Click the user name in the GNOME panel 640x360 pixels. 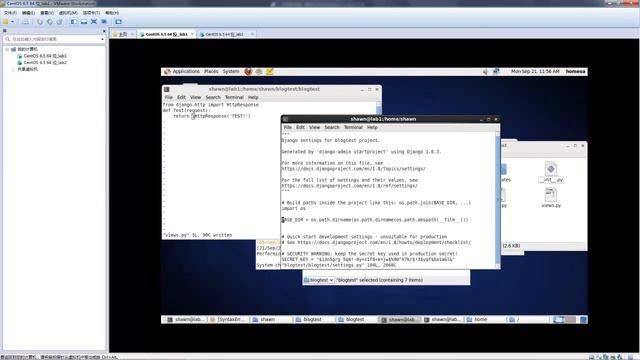[x=576, y=71]
